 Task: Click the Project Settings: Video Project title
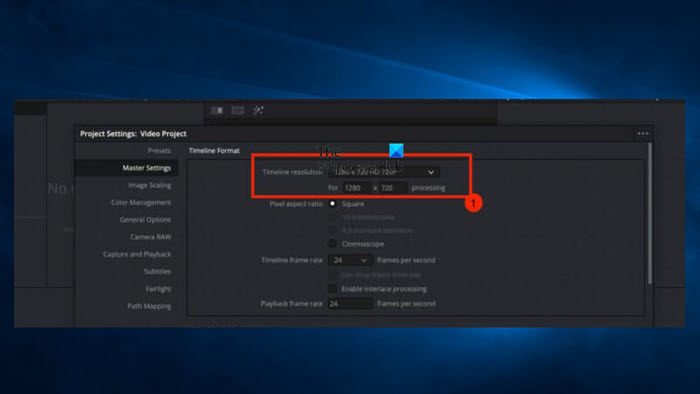133,134
